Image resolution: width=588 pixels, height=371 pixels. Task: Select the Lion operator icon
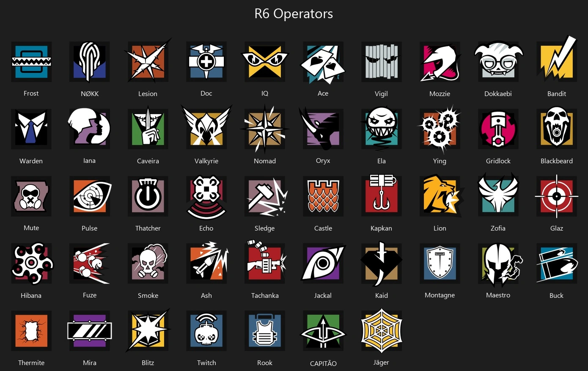click(x=441, y=196)
